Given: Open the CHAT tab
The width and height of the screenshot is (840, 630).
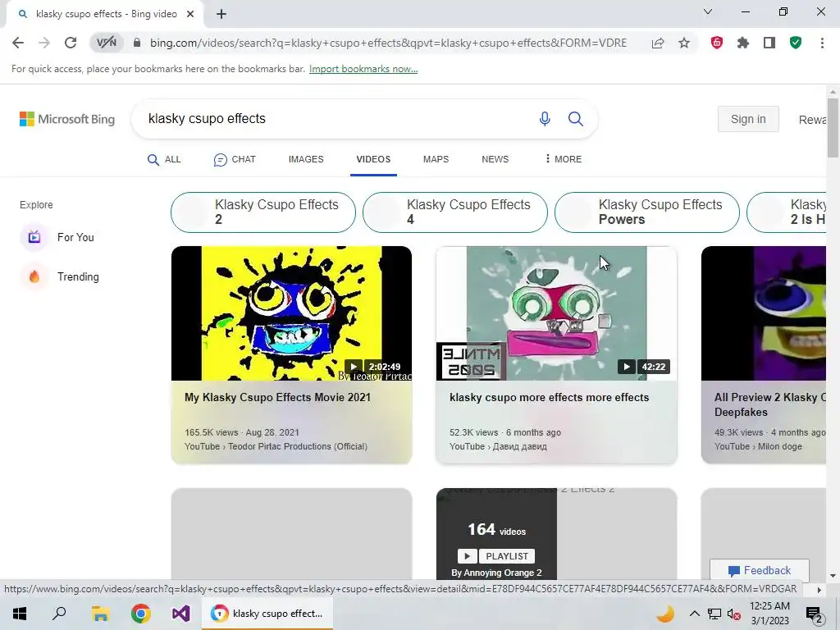Looking at the screenshot, I should (x=235, y=160).
